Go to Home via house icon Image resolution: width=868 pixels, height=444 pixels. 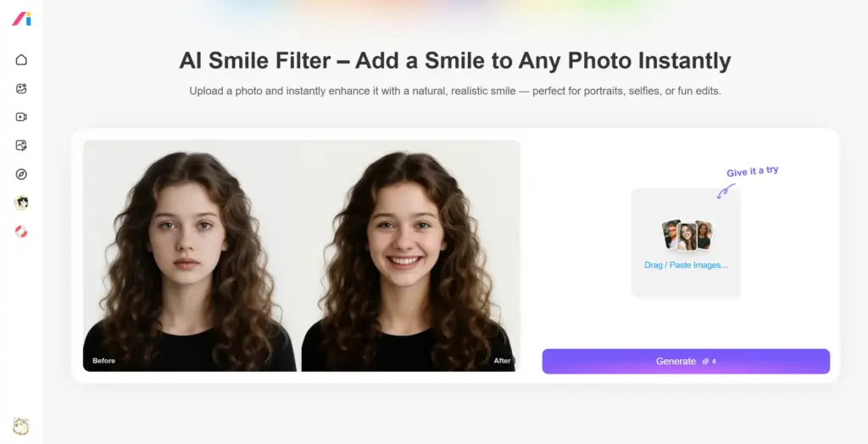tap(21, 60)
